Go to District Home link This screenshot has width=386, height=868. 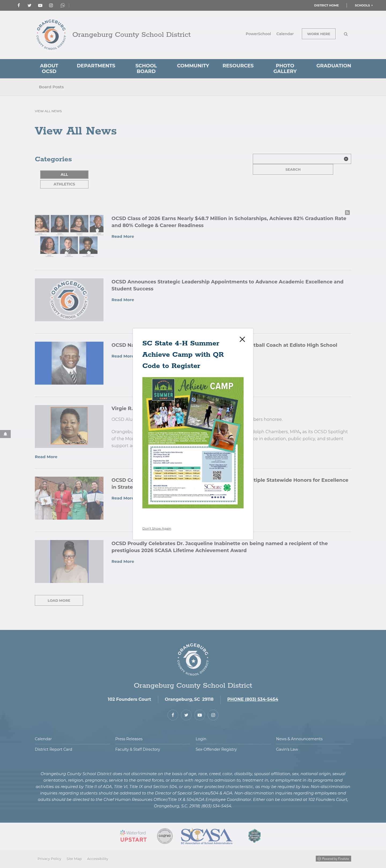pyautogui.click(x=326, y=5)
